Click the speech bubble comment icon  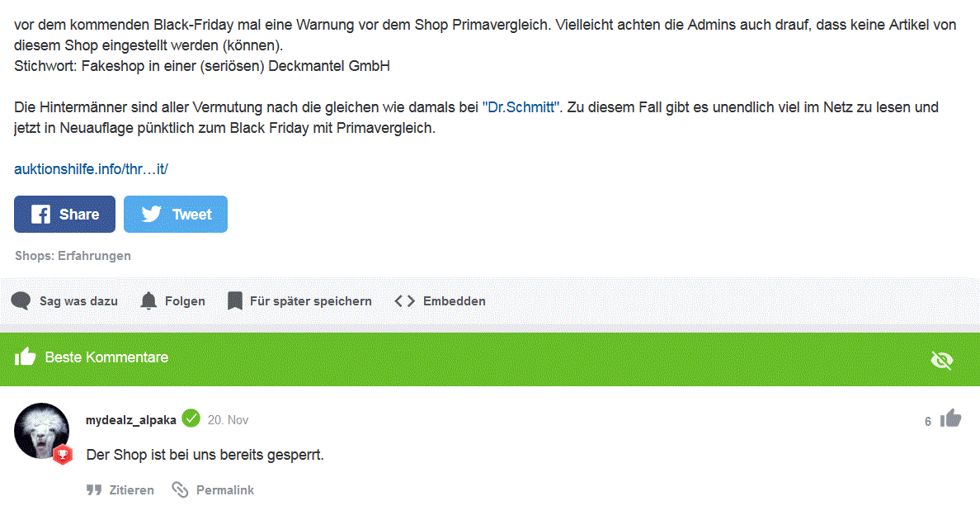[21, 301]
